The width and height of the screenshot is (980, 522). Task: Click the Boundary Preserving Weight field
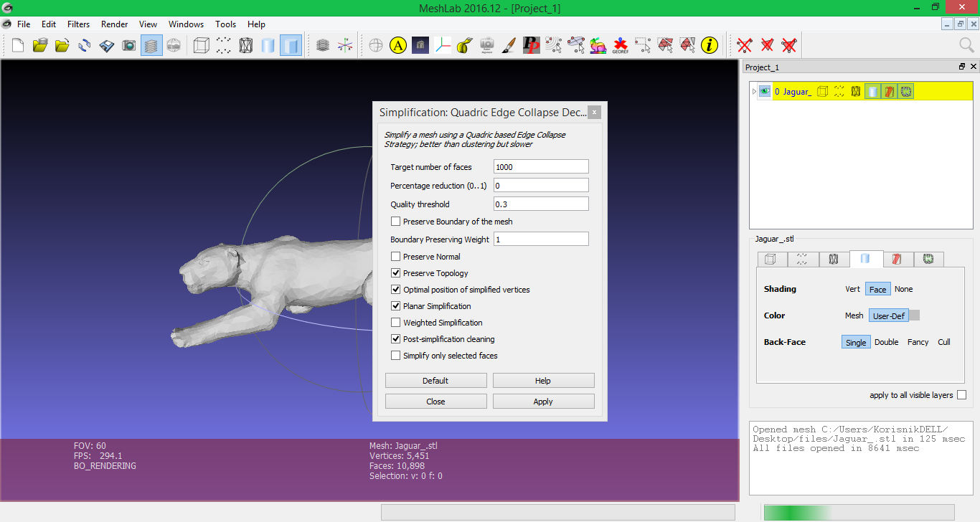point(541,239)
